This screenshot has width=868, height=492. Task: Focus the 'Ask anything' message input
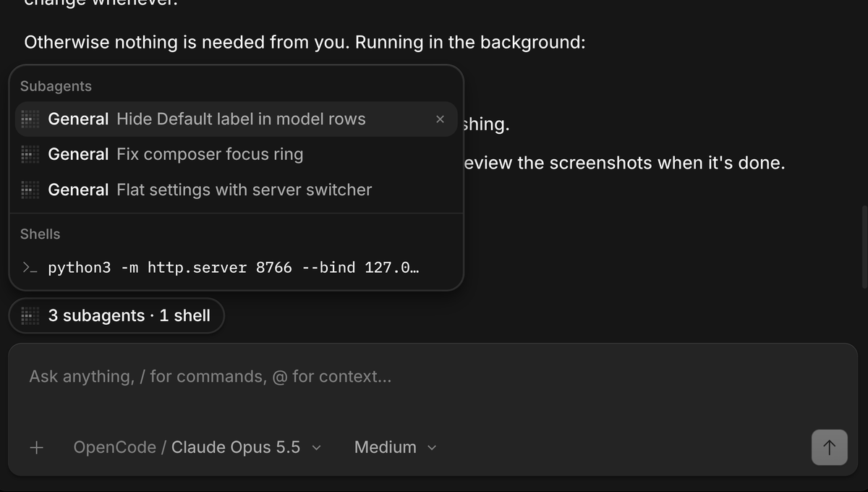tap(432, 376)
